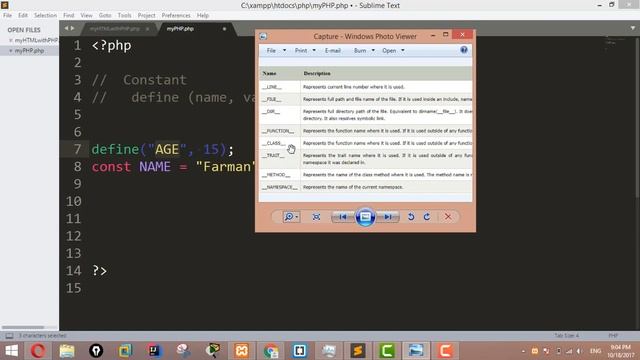Open Photo Viewer help icon

pyautogui.click(x=464, y=50)
